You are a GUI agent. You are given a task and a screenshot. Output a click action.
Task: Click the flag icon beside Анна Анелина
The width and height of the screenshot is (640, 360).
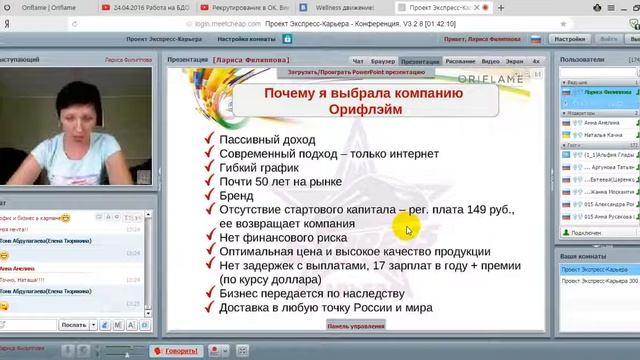[566, 122]
